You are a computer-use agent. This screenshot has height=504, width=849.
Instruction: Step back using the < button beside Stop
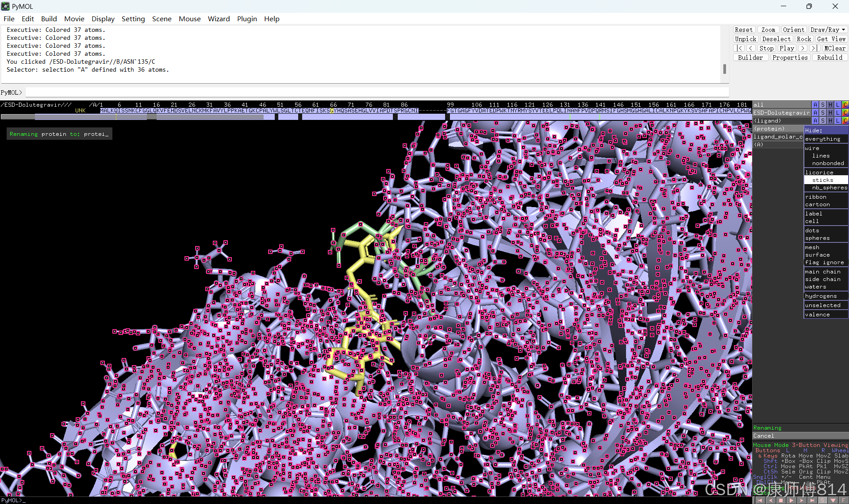[751, 48]
